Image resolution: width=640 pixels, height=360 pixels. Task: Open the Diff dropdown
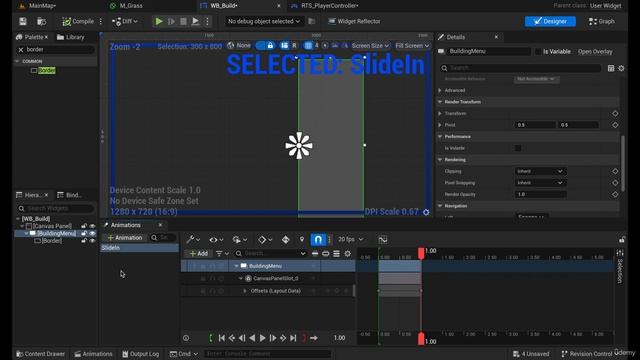coord(125,21)
